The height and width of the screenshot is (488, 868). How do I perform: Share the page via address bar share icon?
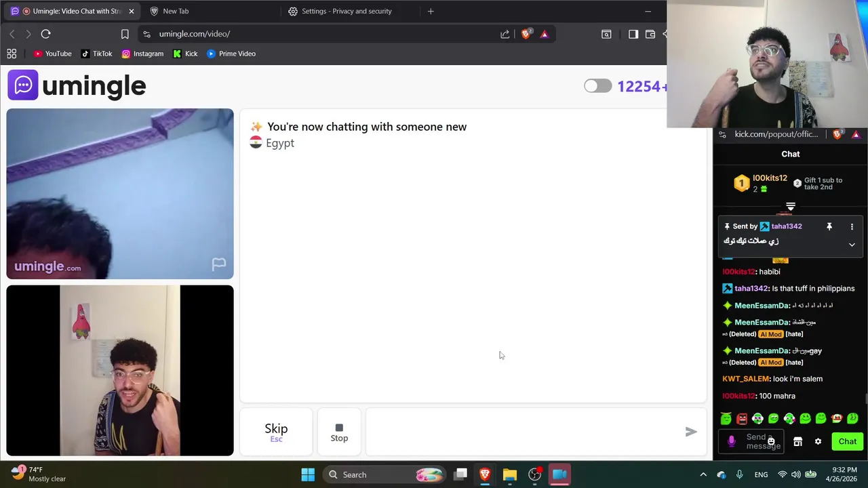(x=505, y=34)
